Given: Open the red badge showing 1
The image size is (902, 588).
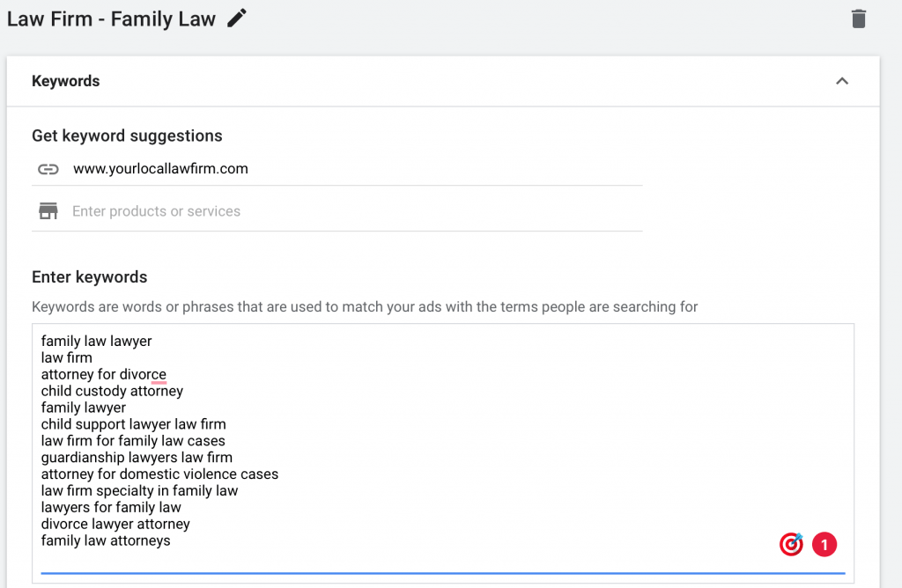Looking at the screenshot, I should pos(824,545).
